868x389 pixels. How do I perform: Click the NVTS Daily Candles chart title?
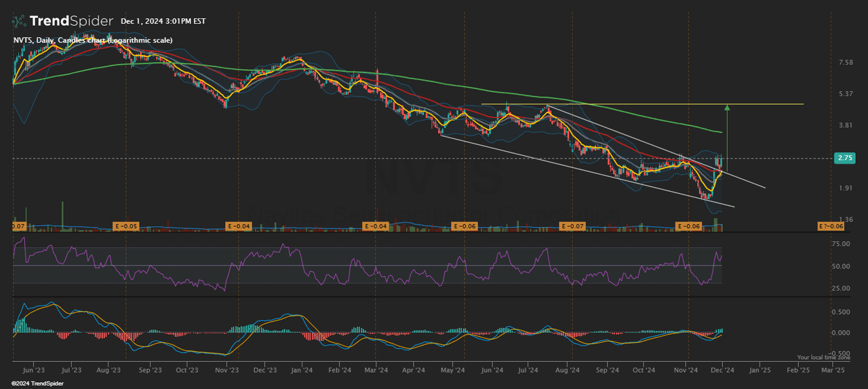[x=93, y=41]
